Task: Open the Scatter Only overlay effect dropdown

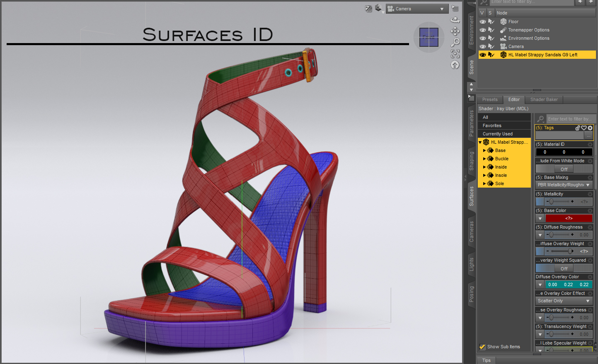Action: coord(564,301)
